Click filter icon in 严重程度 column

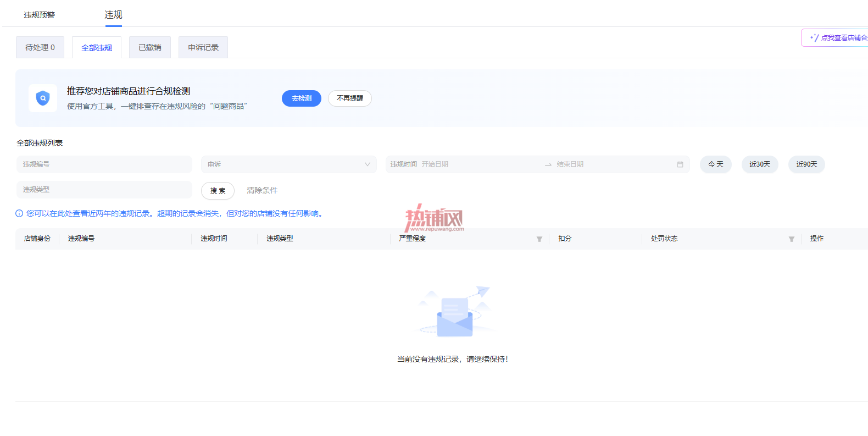tap(539, 239)
